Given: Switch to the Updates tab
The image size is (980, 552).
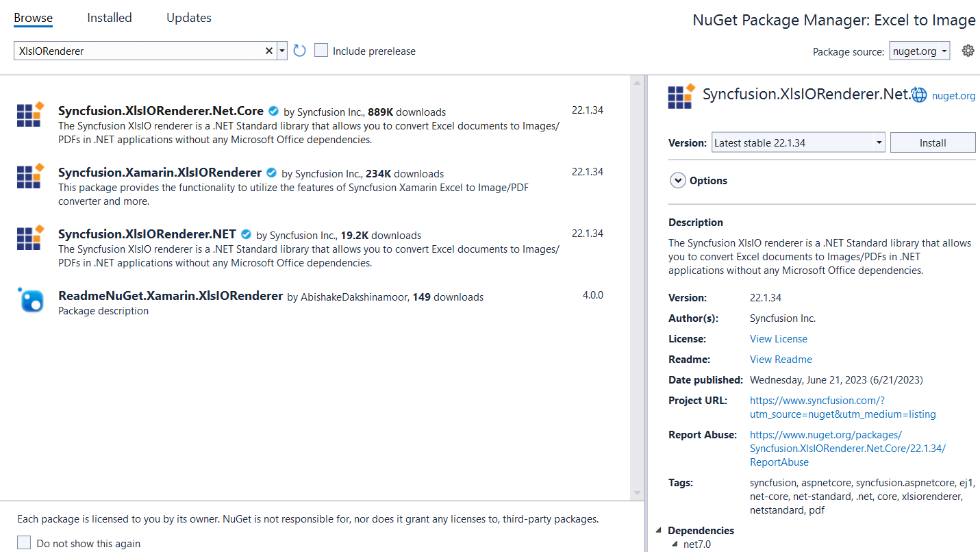Looking at the screenshot, I should (189, 18).
